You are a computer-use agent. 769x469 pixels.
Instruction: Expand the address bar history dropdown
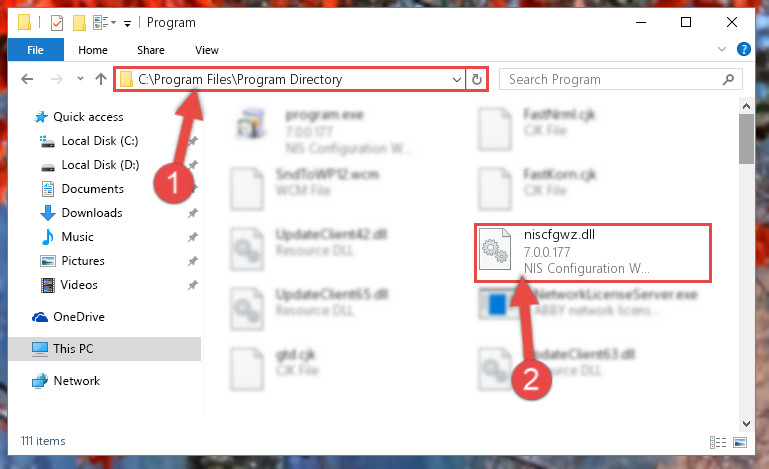[457, 79]
